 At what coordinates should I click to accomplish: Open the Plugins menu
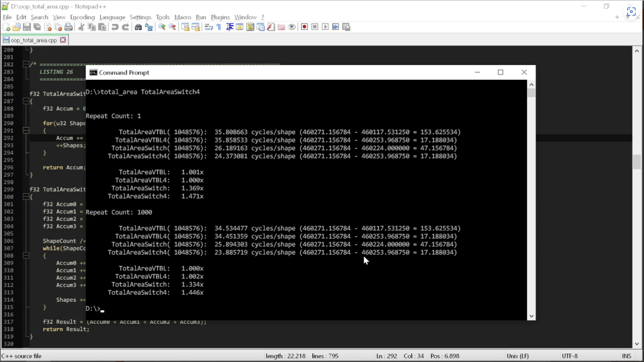(220, 17)
